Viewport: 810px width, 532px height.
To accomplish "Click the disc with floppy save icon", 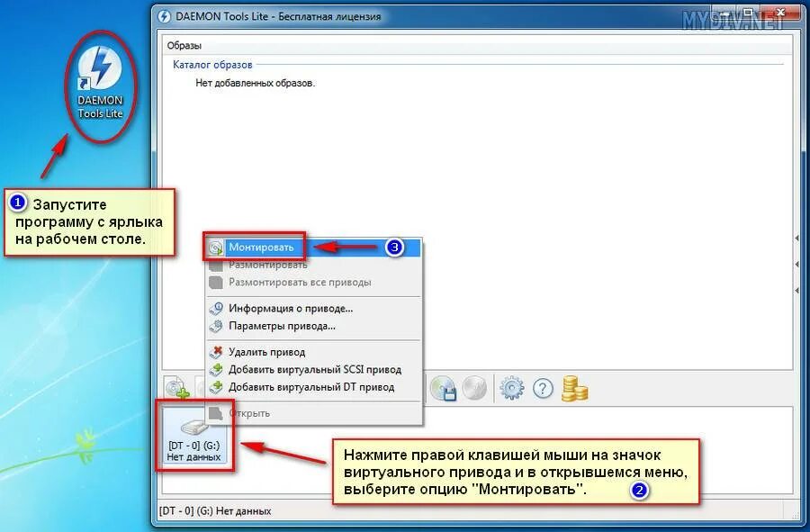I will tap(443, 388).
